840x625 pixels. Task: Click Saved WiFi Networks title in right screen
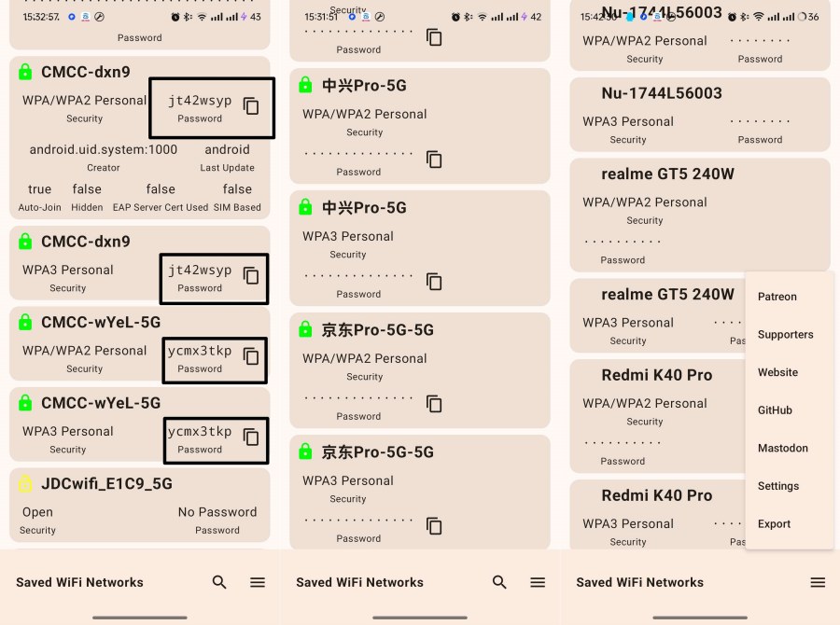640,582
